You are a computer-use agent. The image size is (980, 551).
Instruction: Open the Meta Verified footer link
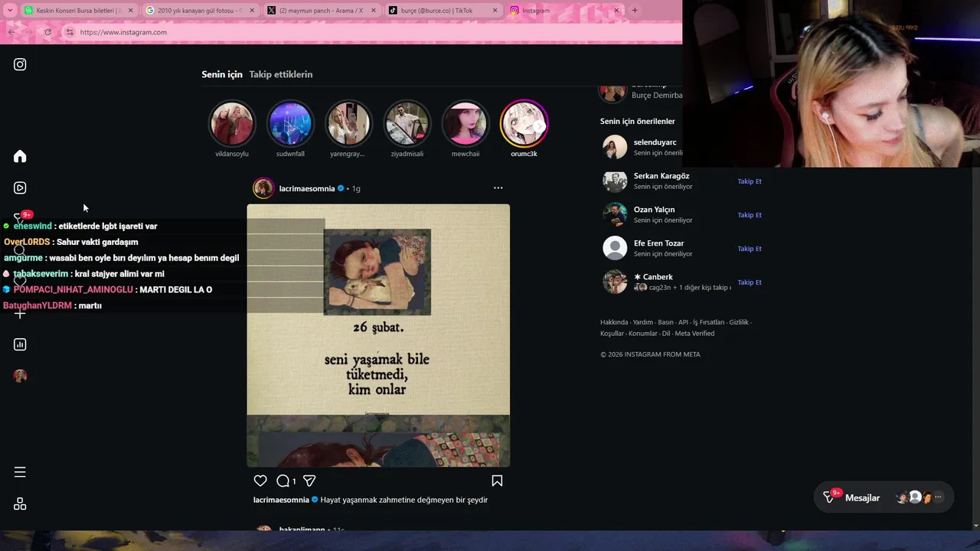pos(694,333)
